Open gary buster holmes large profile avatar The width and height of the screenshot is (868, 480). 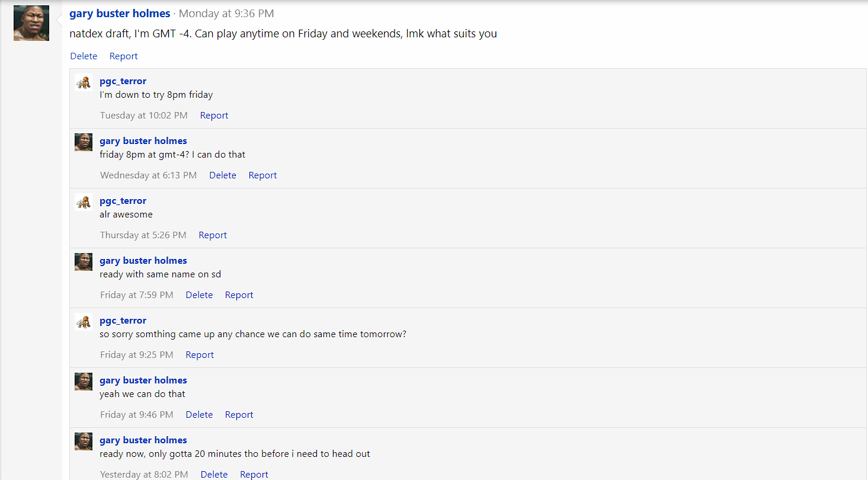(31, 23)
